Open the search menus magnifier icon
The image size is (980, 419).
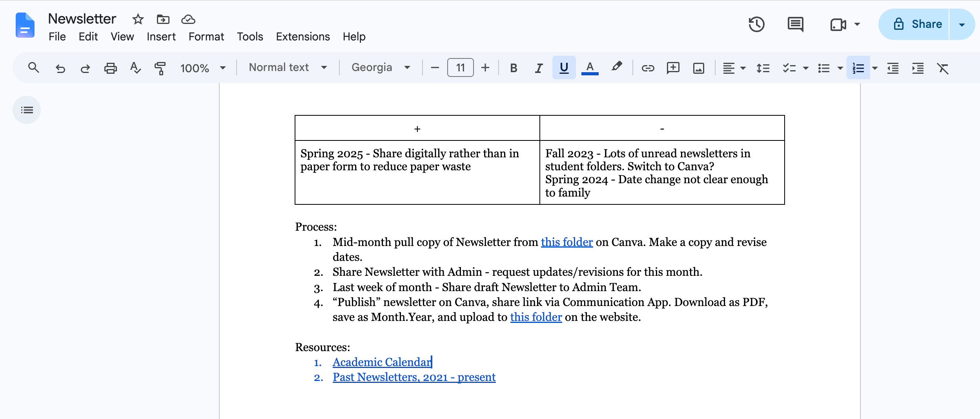34,68
